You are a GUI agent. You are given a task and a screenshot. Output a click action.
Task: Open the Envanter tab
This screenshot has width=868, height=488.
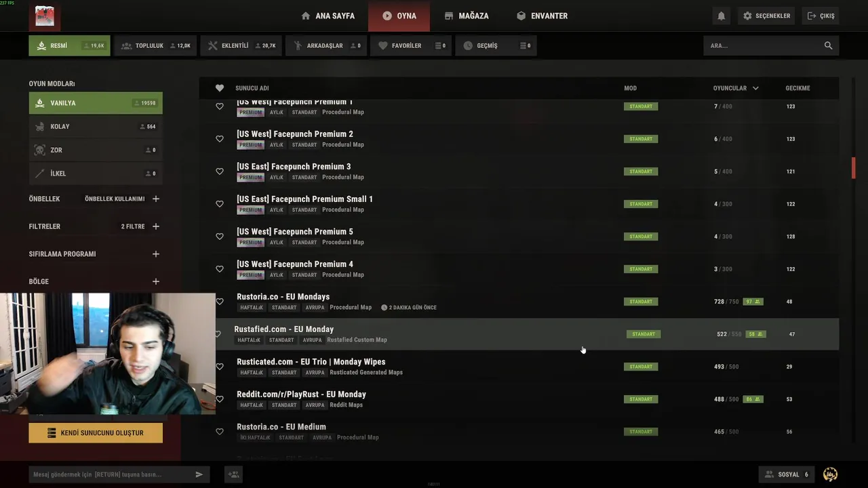point(542,16)
